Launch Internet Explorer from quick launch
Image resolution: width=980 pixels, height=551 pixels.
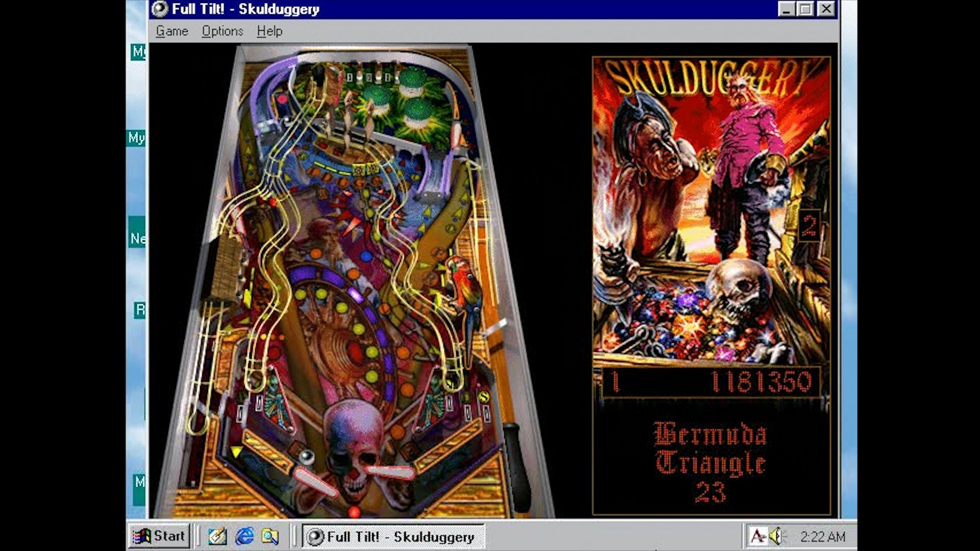click(244, 536)
